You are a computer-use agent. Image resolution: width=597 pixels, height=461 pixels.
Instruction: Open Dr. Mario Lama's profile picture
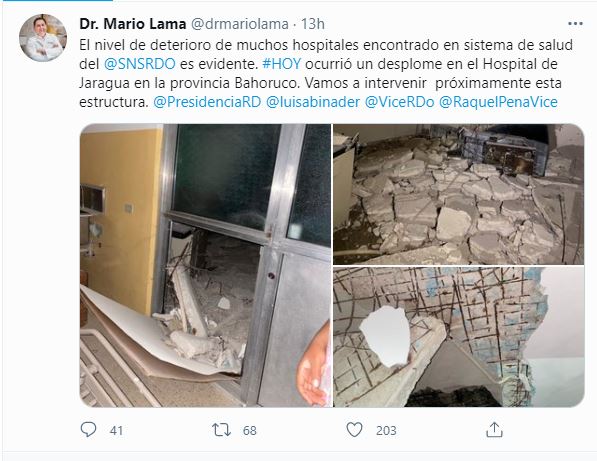pos(43,38)
